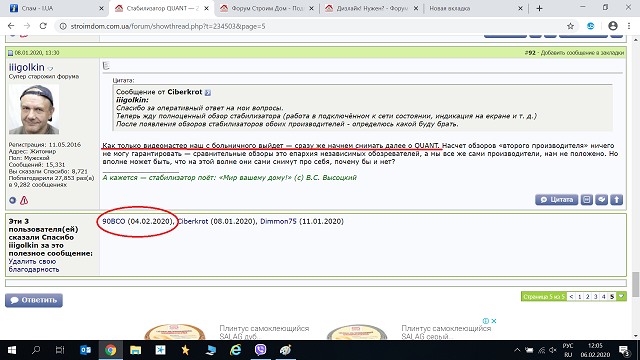This screenshot has height=360, width=640.
Task: Report post with red warning triangle icon
Action: 24,200
